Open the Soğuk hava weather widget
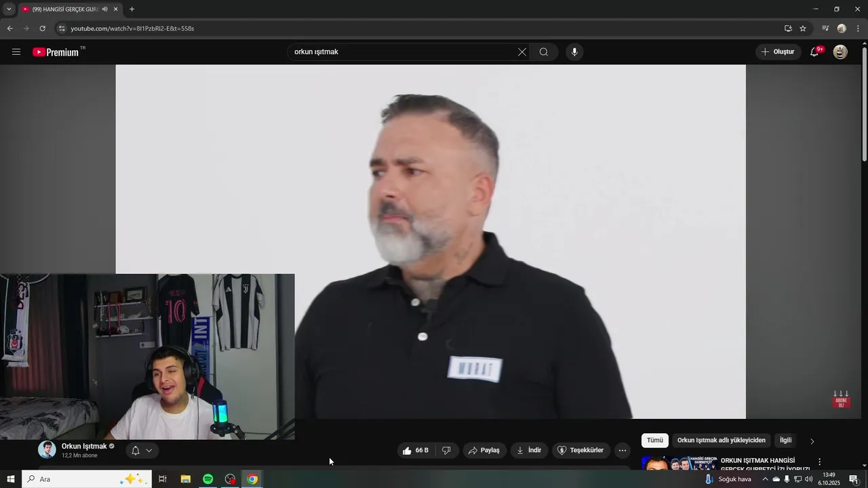Viewport: 868px width, 488px height. pyautogui.click(x=728, y=479)
